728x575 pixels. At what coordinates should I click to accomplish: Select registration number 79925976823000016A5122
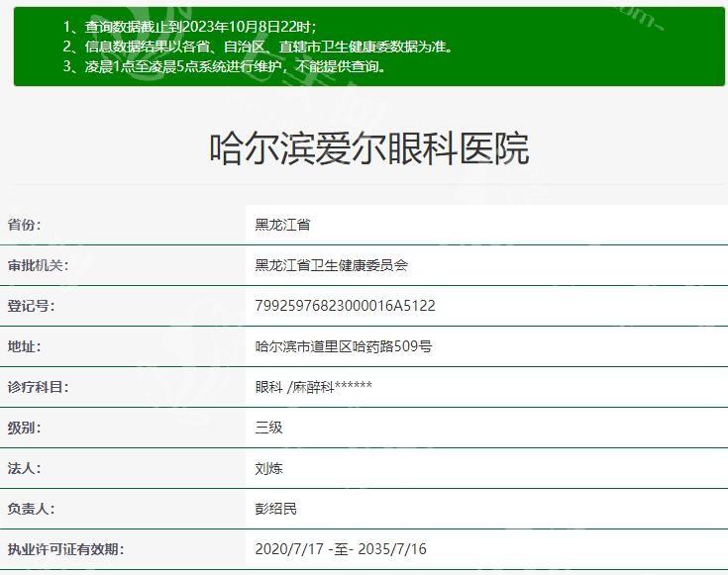point(345,306)
